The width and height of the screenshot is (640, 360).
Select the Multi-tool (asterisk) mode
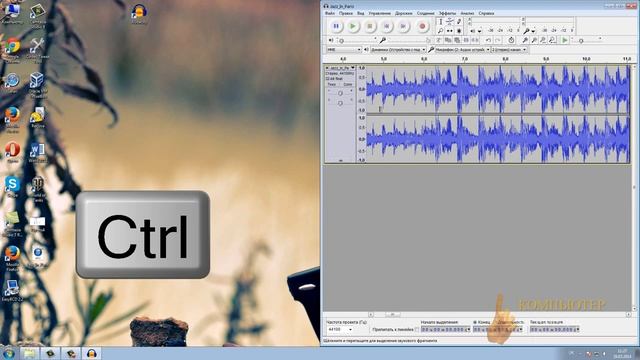[459, 31]
